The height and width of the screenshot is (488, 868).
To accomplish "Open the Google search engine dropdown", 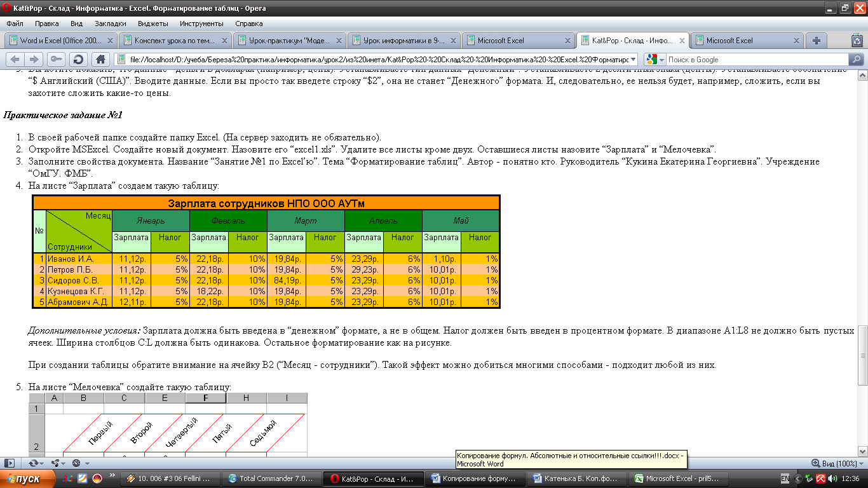I will (662, 60).
